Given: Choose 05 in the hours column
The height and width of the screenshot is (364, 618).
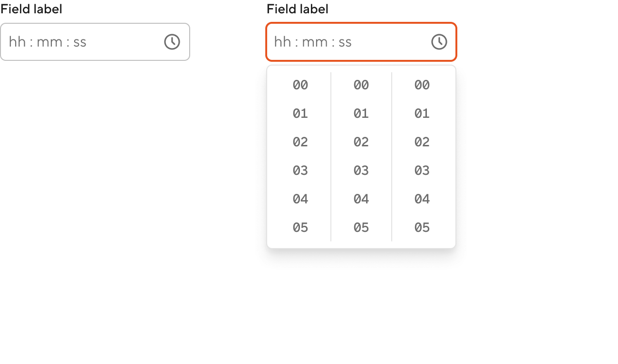Looking at the screenshot, I should click(x=300, y=228).
